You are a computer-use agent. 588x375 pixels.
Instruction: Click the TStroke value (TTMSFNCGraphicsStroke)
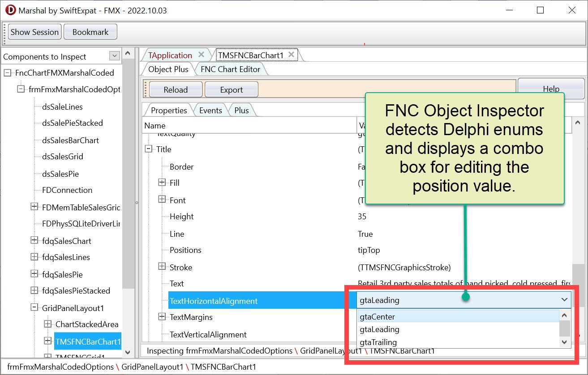[x=404, y=268]
